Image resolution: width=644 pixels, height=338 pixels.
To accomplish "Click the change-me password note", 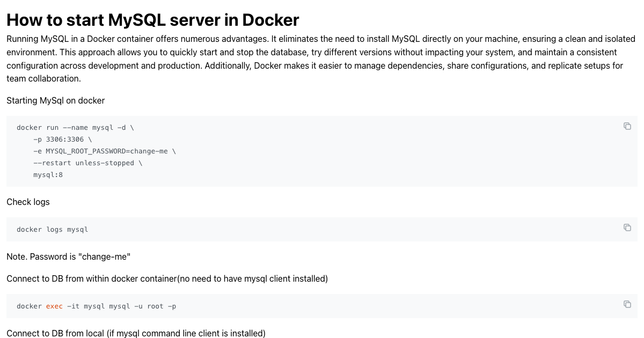I will point(68,256).
